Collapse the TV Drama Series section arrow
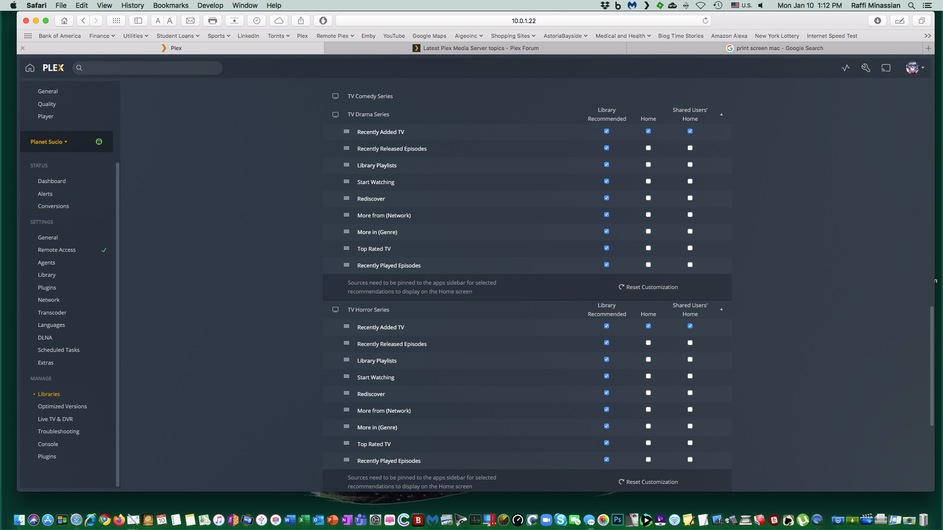The width and height of the screenshot is (943, 530). click(x=721, y=114)
